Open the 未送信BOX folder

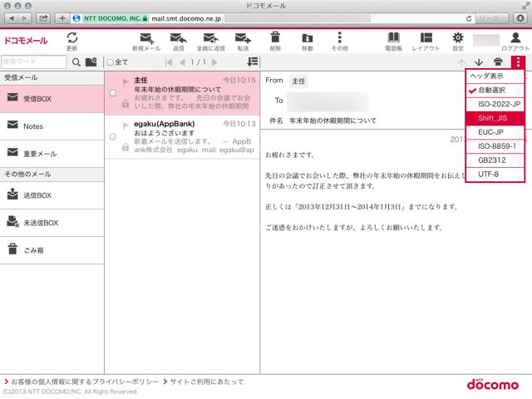tap(52, 223)
